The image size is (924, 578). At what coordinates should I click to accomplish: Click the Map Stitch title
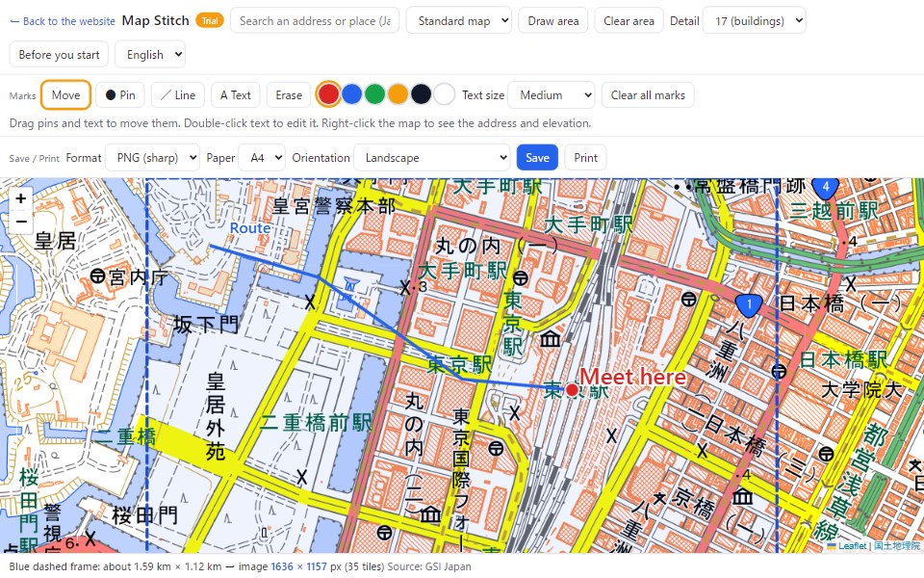click(x=156, y=20)
